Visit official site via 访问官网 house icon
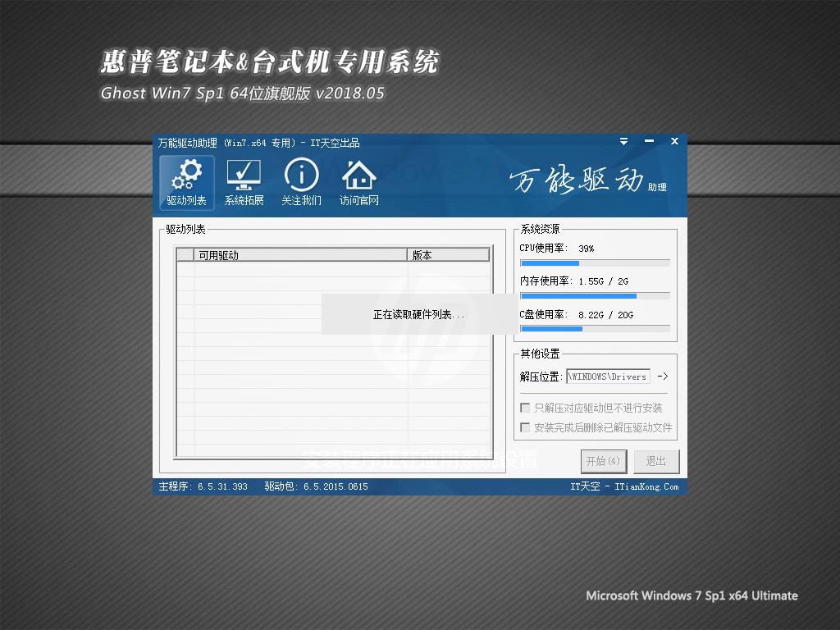Screen dimensions: 840x630 click(359, 182)
